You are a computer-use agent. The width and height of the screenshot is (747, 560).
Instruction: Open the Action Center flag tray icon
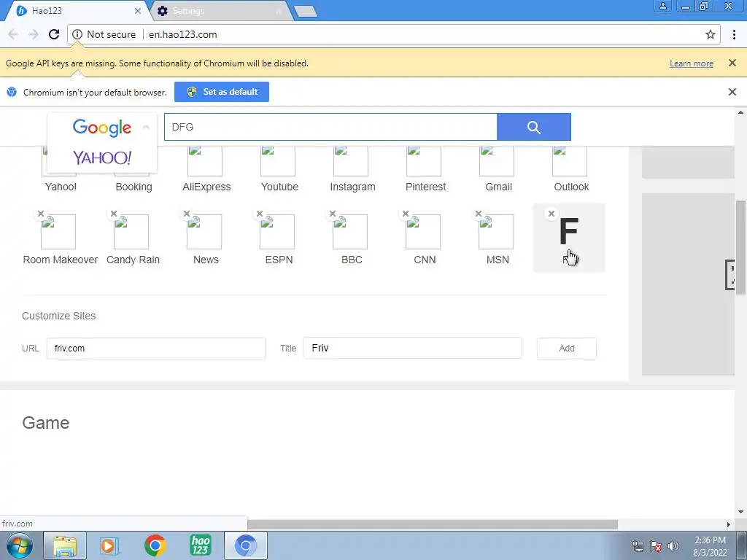click(x=656, y=546)
